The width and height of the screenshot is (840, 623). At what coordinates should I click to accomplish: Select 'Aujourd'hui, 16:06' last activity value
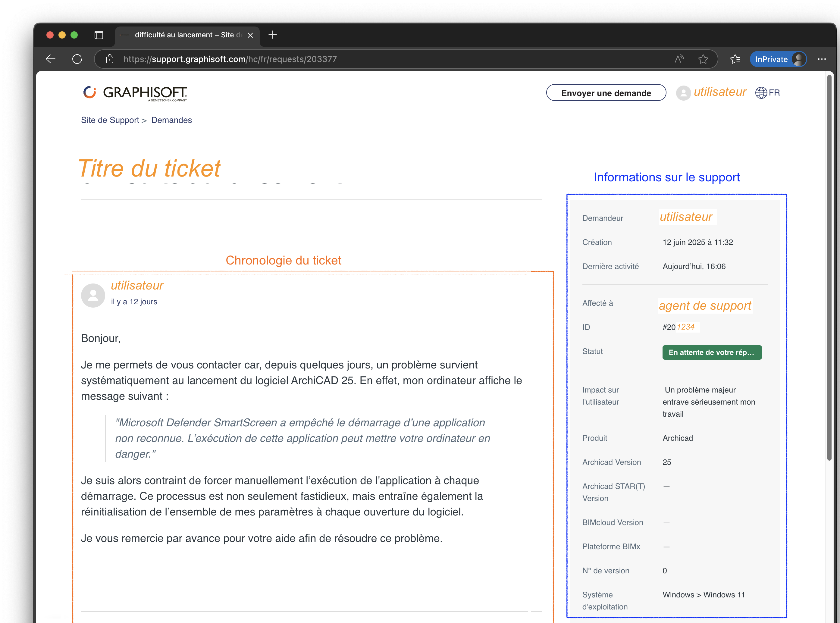pos(694,266)
